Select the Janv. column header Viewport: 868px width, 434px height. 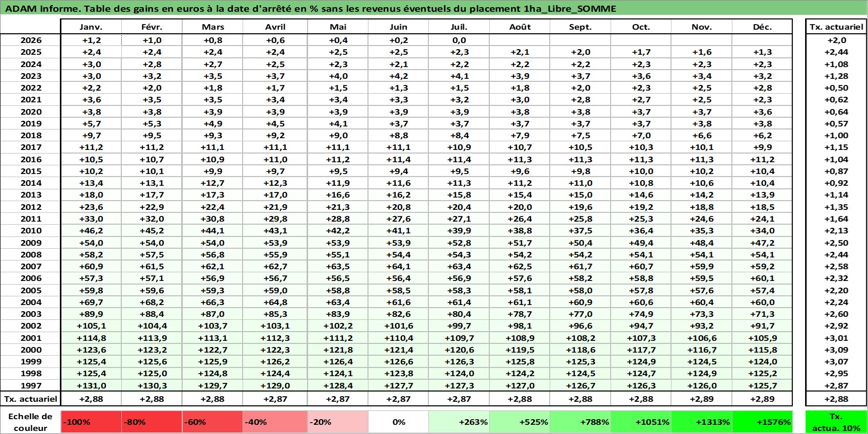point(91,27)
